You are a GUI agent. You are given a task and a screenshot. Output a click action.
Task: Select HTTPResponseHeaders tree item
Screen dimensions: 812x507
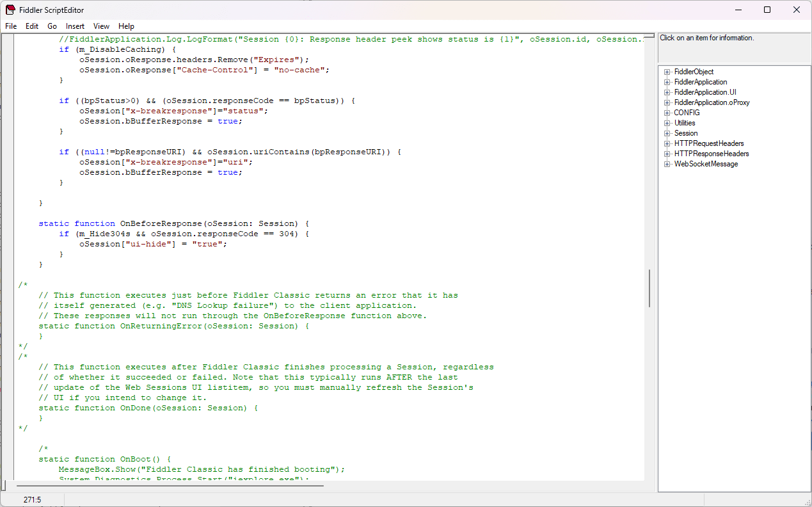click(712, 154)
